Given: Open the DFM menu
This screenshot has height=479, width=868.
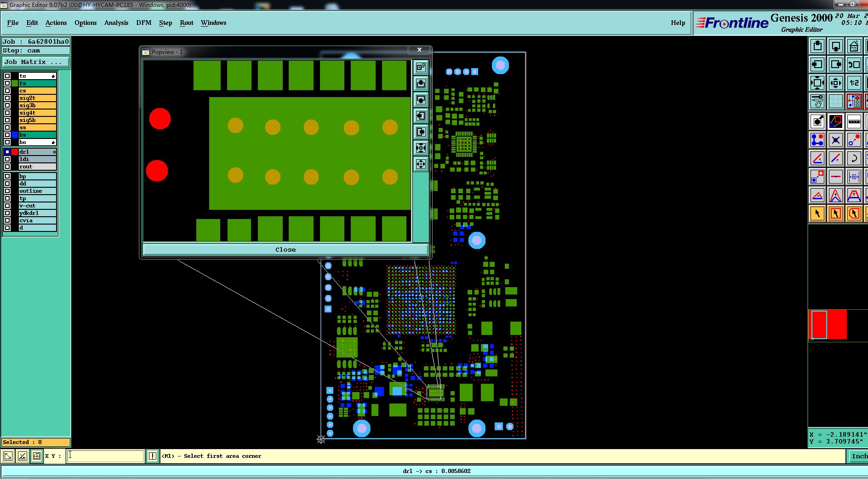Looking at the screenshot, I should click(x=144, y=23).
